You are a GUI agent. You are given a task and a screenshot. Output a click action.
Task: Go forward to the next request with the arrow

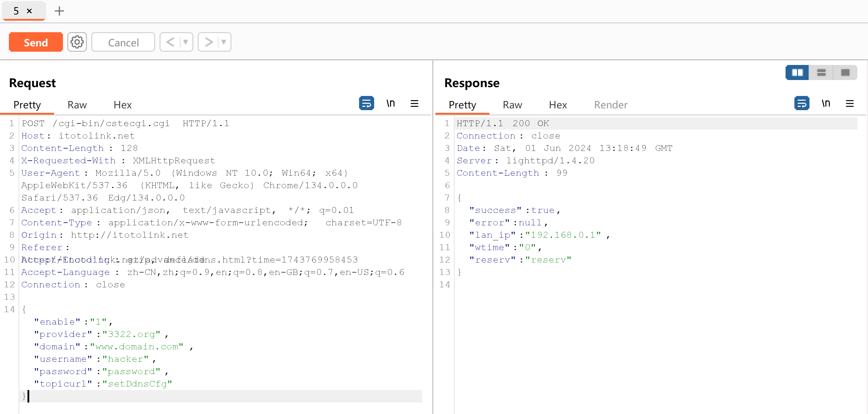209,42
